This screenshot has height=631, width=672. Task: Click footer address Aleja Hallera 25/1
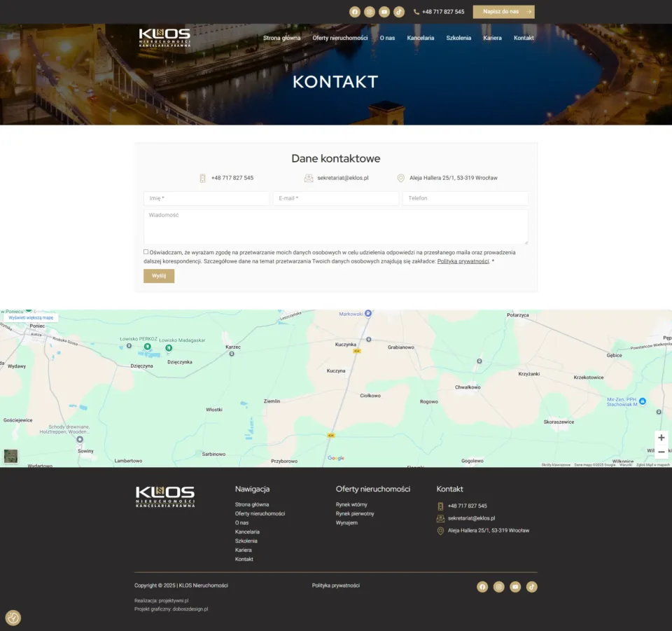pos(489,531)
